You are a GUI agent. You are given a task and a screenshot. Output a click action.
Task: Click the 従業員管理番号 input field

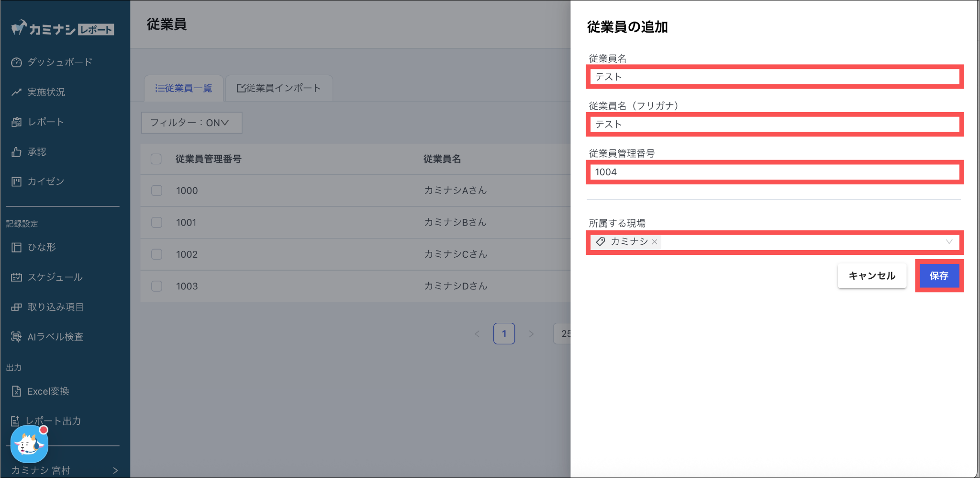[774, 172]
